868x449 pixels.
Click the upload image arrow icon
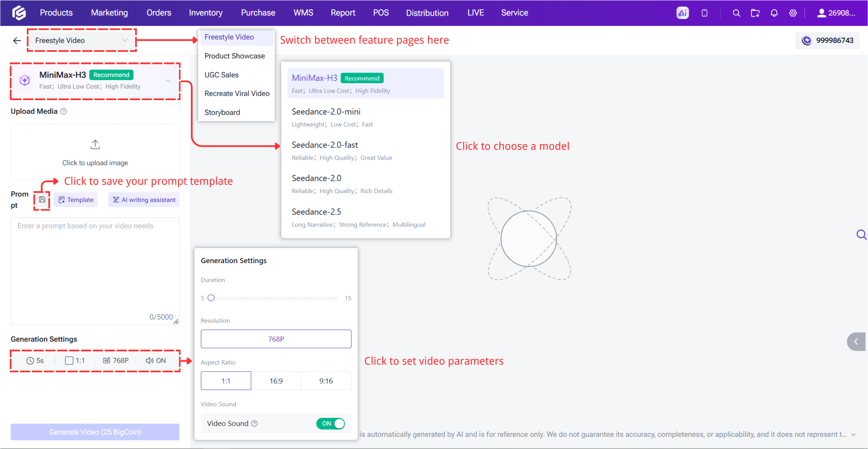(95, 145)
